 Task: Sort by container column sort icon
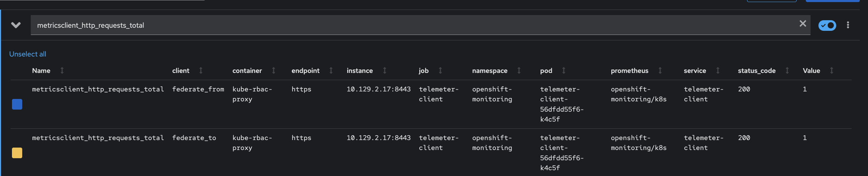coord(273,71)
